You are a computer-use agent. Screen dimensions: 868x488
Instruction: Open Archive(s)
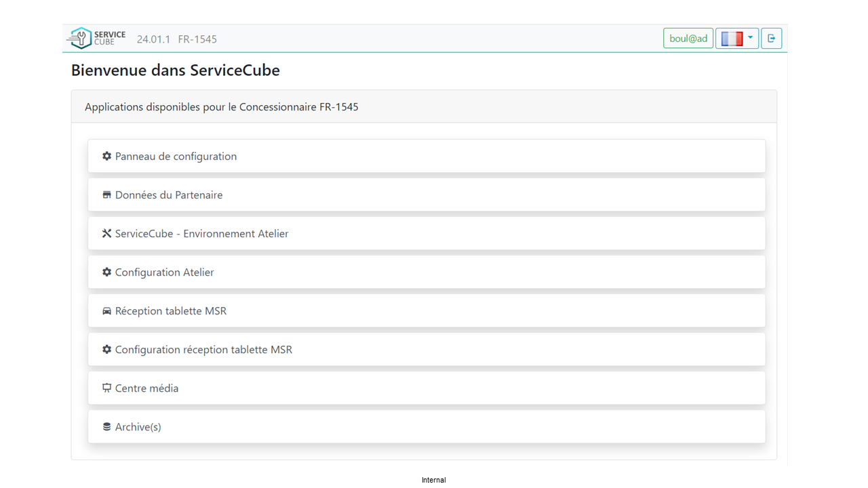tap(427, 427)
